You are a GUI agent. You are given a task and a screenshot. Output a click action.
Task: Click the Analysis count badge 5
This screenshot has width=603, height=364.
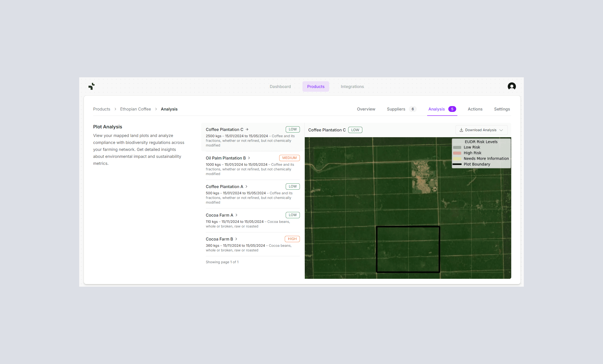coord(452,109)
